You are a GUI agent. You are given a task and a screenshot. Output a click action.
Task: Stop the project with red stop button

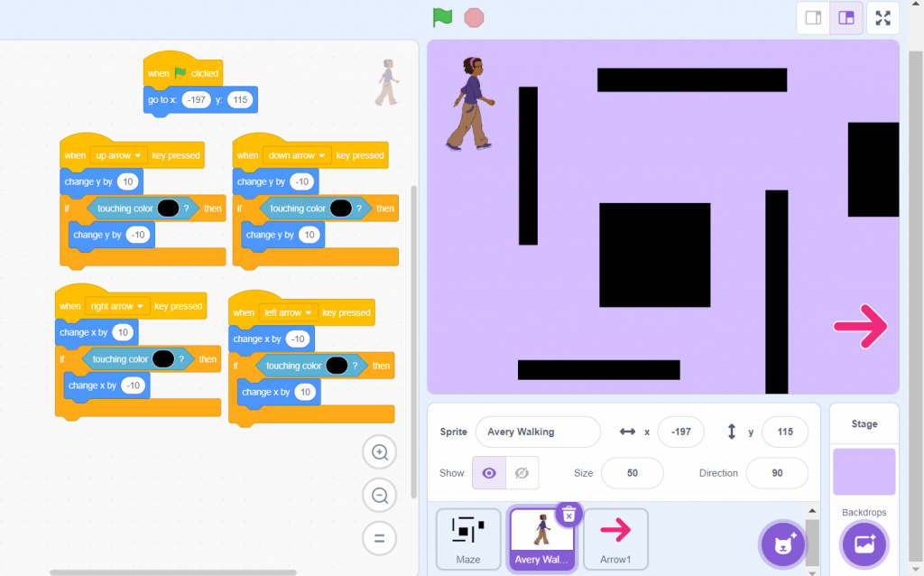[x=474, y=18]
